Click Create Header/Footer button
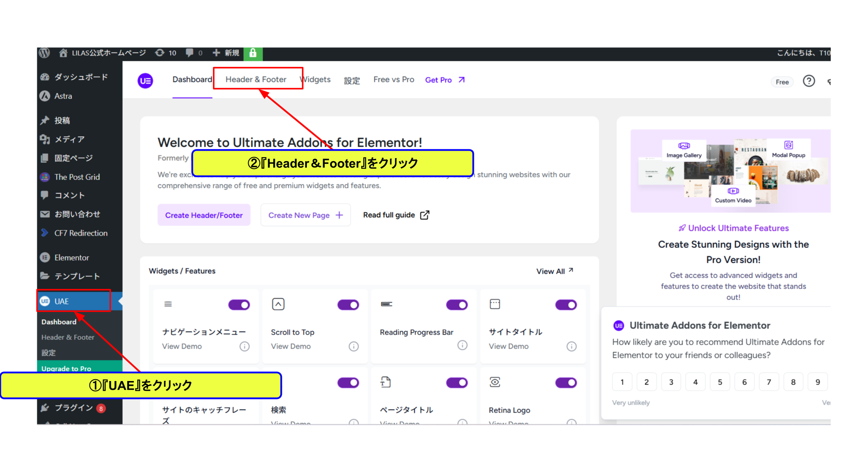The height and width of the screenshot is (473, 868). tap(204, 215)
